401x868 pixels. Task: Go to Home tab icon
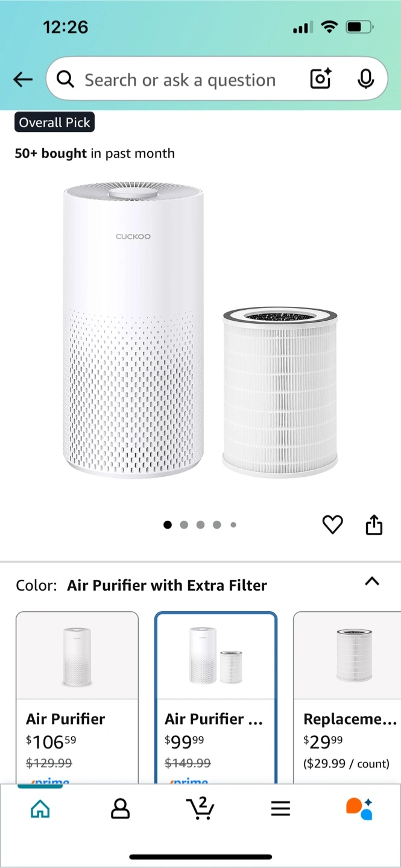(x=40, y=808)
